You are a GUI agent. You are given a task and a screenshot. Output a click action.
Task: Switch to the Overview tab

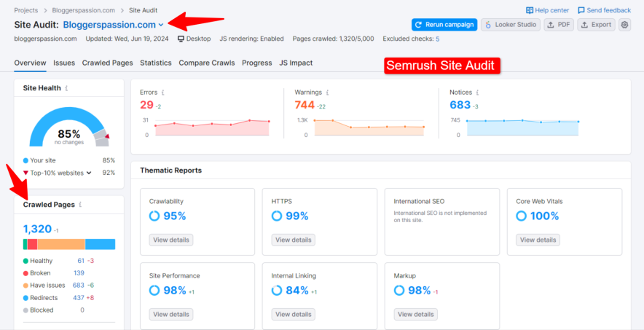(x=30, y=63)
